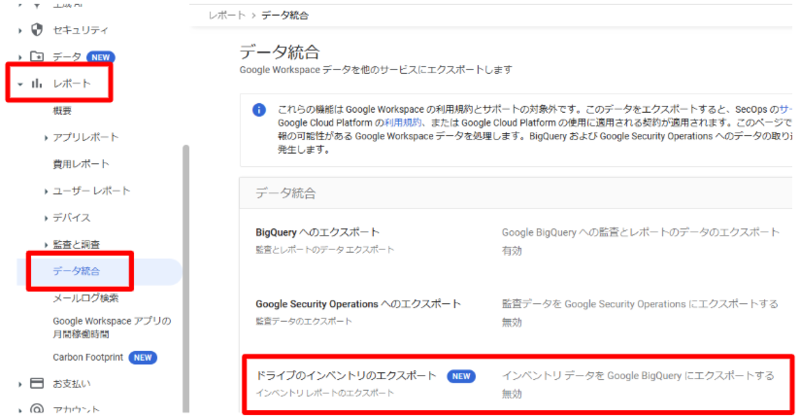Open お支払い in the sidebar
The width and height of the screenshot is (800, 416).
[72, 383]
